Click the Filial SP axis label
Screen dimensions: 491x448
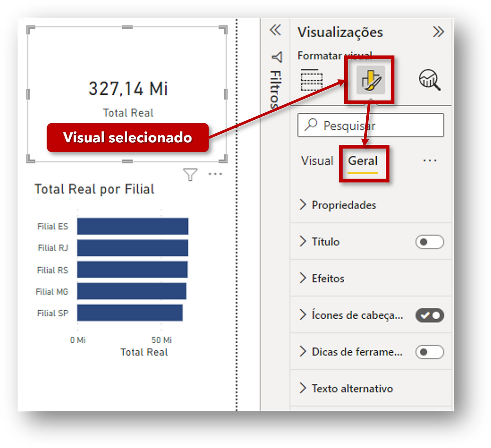53,313
